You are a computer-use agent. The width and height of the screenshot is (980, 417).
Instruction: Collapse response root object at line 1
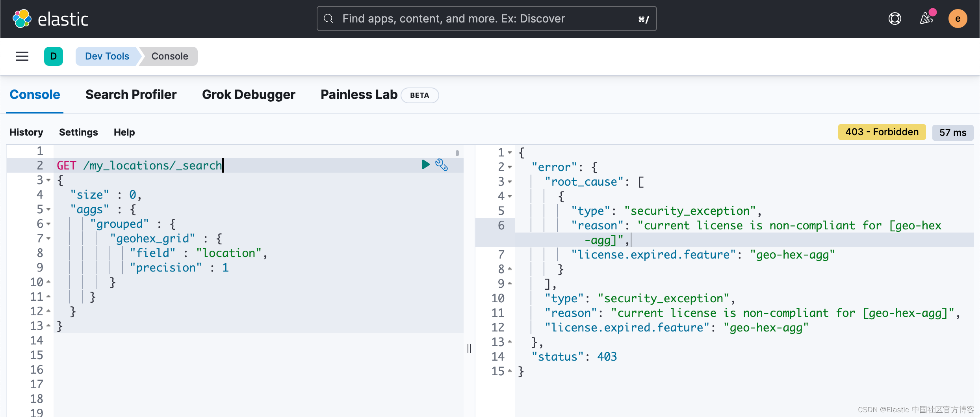pos(510,153)
